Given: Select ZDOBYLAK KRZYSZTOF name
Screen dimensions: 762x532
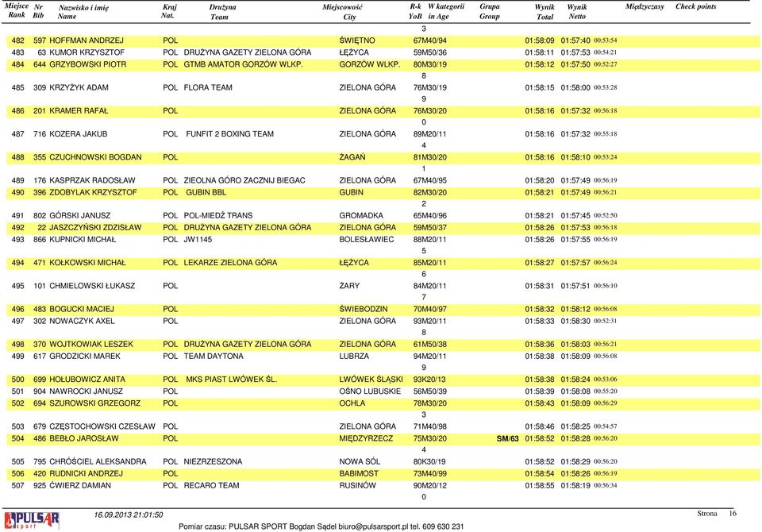Looking at the screenshot, I should (x=94, y=192).
